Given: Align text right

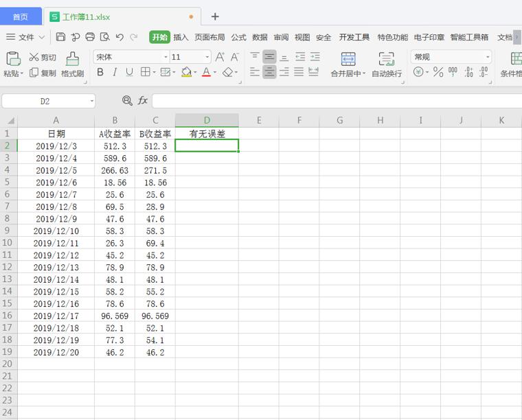Looking at the screenshot, I should [284, 72].
